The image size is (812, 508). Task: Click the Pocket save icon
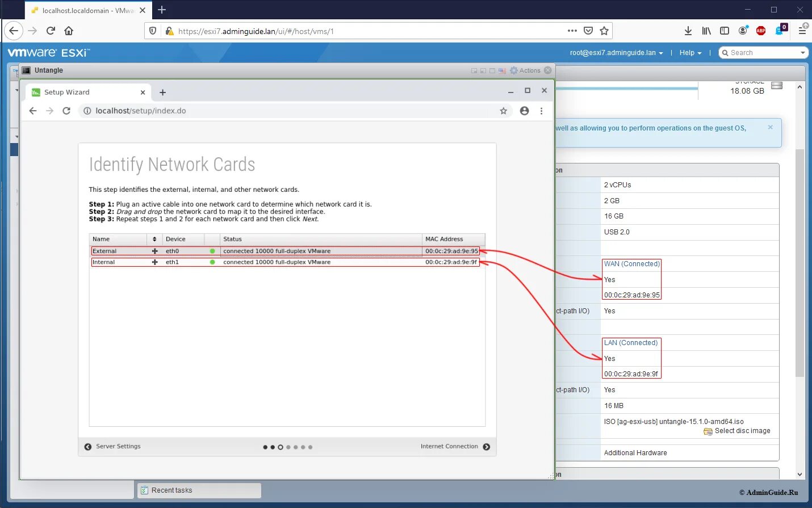(588, 31)
